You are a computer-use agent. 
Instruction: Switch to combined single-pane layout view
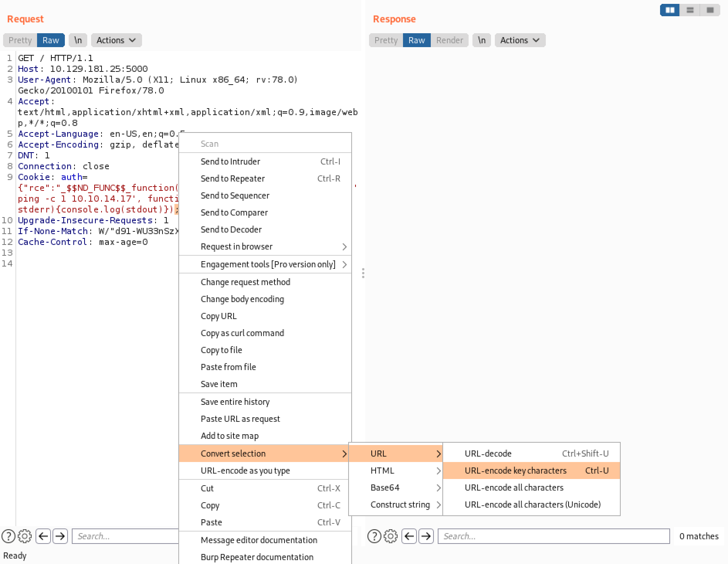click(710, 10)
